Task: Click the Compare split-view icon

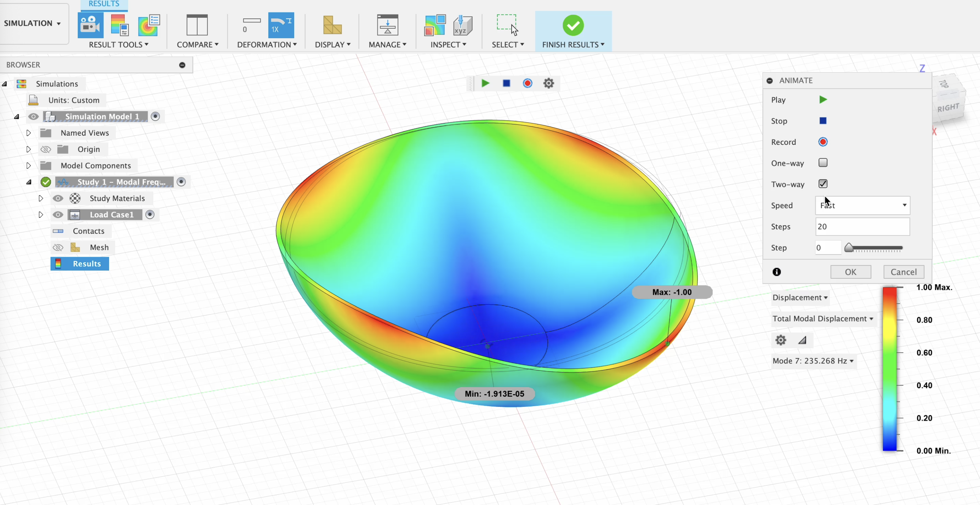Action: [x=197, y=25]
